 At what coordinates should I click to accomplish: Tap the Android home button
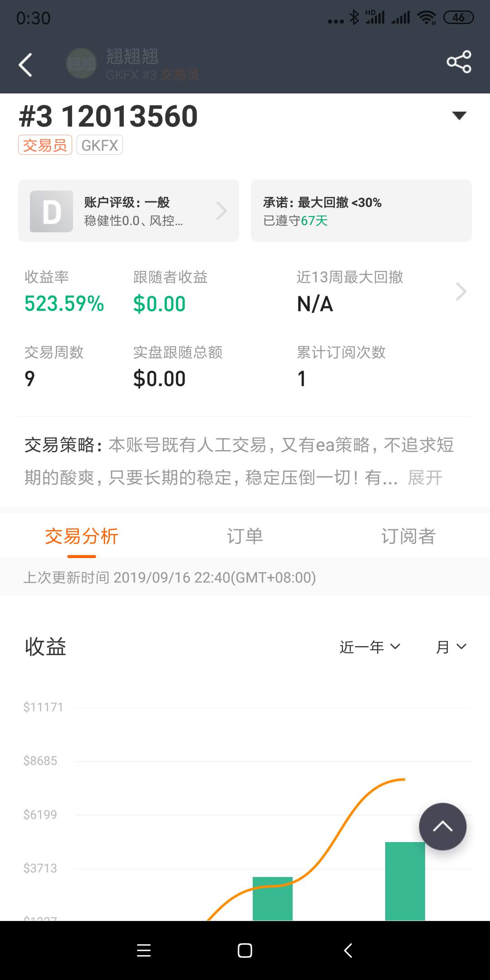click(245, 951)
